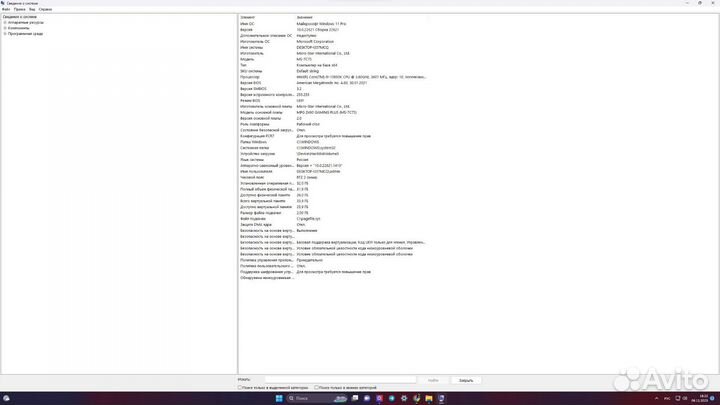The height and width of the screenshot is (405, 720).
Task: Select Аппаратные ресурсы in the tree
Action: 26,22
